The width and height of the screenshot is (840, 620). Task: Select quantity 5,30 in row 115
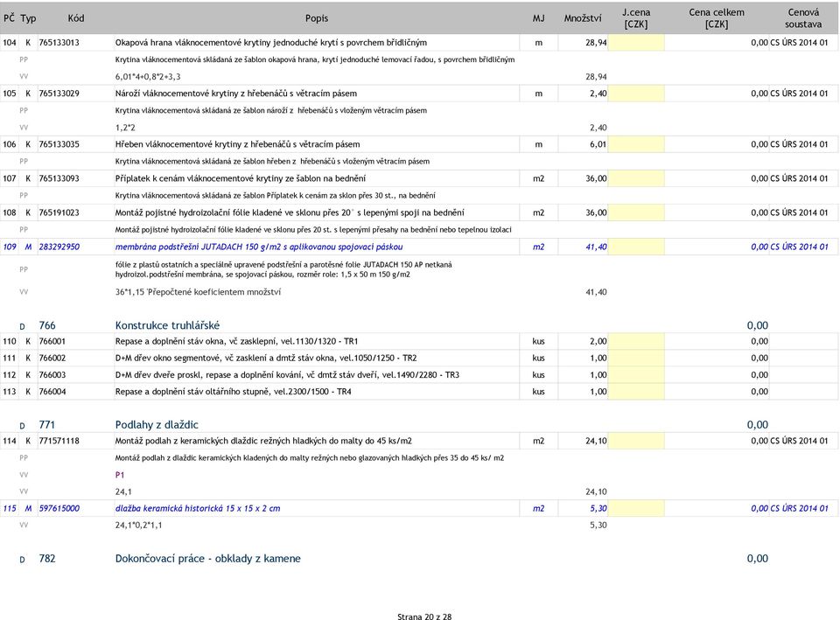598,508
